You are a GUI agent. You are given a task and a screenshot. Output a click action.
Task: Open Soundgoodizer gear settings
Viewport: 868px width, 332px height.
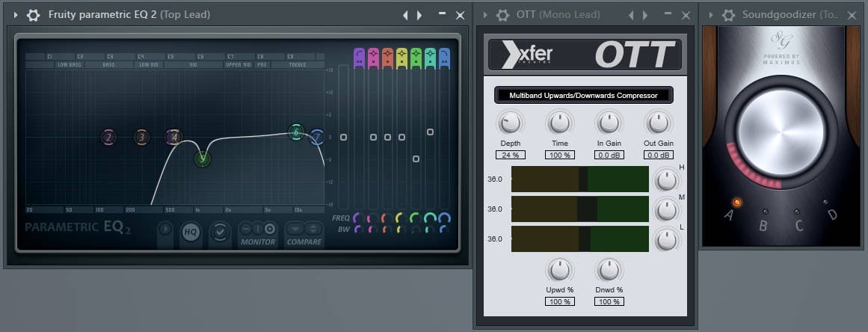[x=728, y=16]
